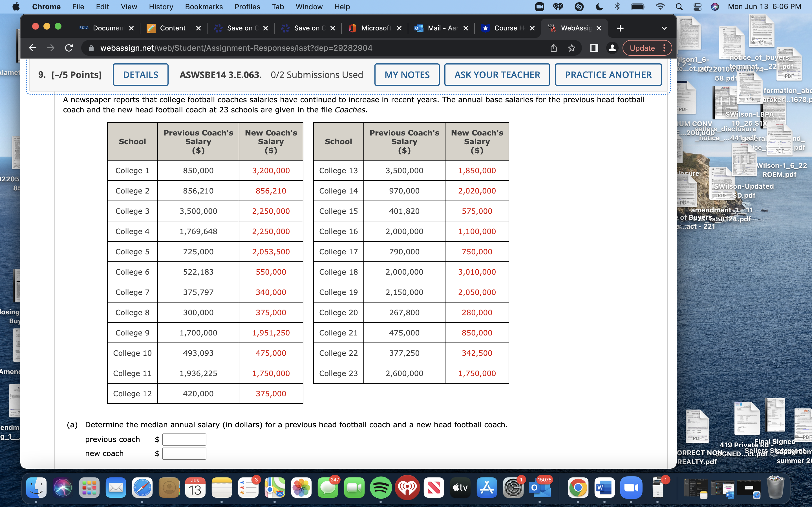Open Spotify from the Dock
812x507 pixels.
pyautogui.click(x=381, y=488)
